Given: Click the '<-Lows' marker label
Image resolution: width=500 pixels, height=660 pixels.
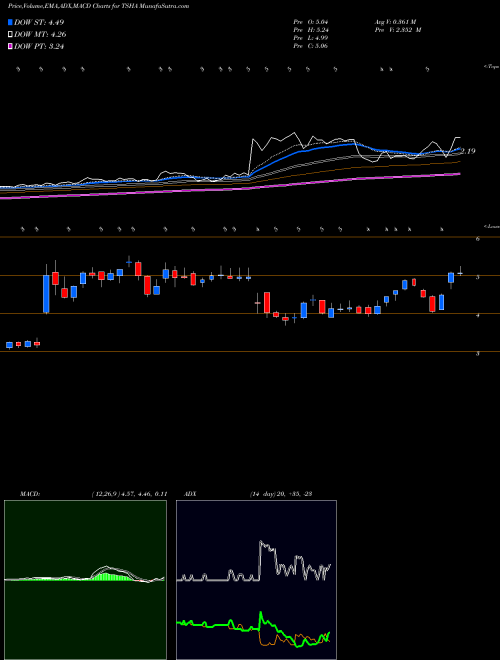Looking at the screenshot, I should [492, 226].
